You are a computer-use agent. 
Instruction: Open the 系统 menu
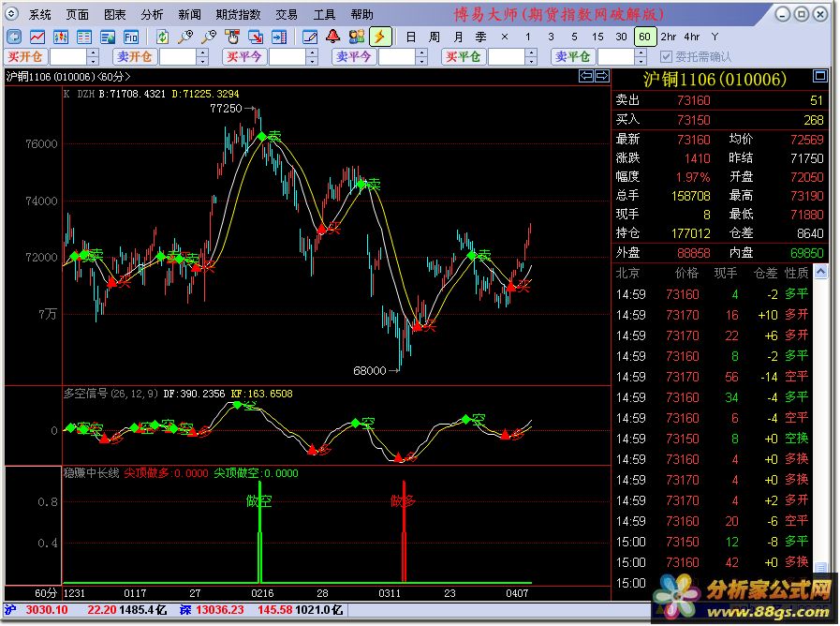click(x=40, y=14)
